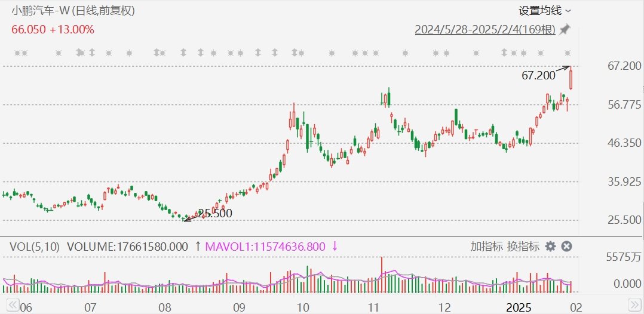Click the 66.050 +13.00% price change text
The width and height of the screenshot is (644, 314).
coord(53,30)
